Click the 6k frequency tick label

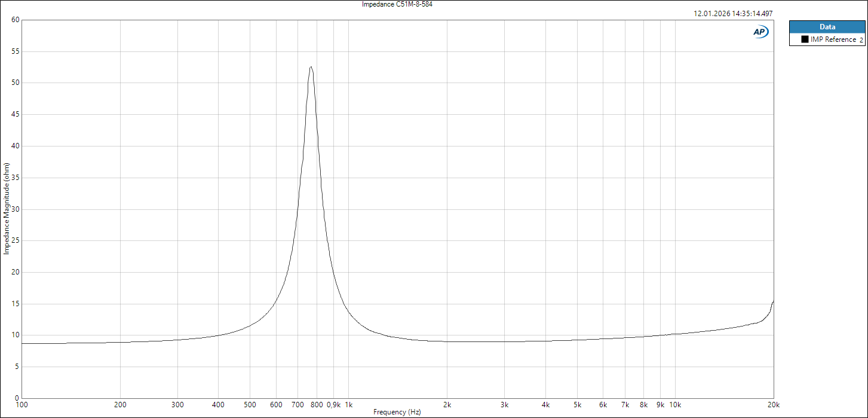pyautogui.click(x=603, y=405)
